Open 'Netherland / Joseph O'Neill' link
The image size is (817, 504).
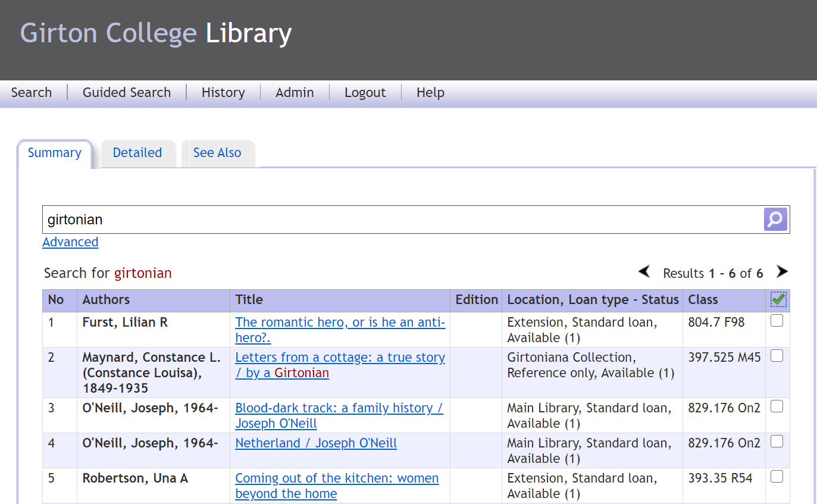[316, 443]
